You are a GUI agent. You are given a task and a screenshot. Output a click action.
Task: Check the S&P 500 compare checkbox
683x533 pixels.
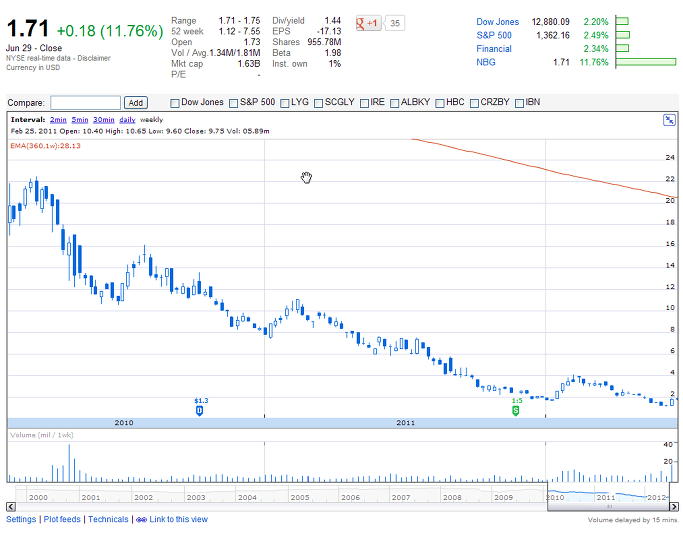coord(233,103)
